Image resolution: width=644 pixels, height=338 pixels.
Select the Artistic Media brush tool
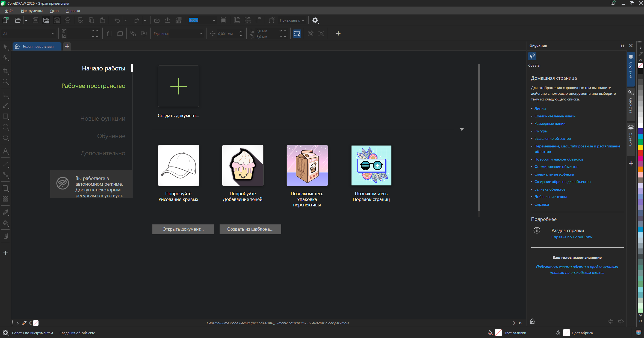point(5,106)
